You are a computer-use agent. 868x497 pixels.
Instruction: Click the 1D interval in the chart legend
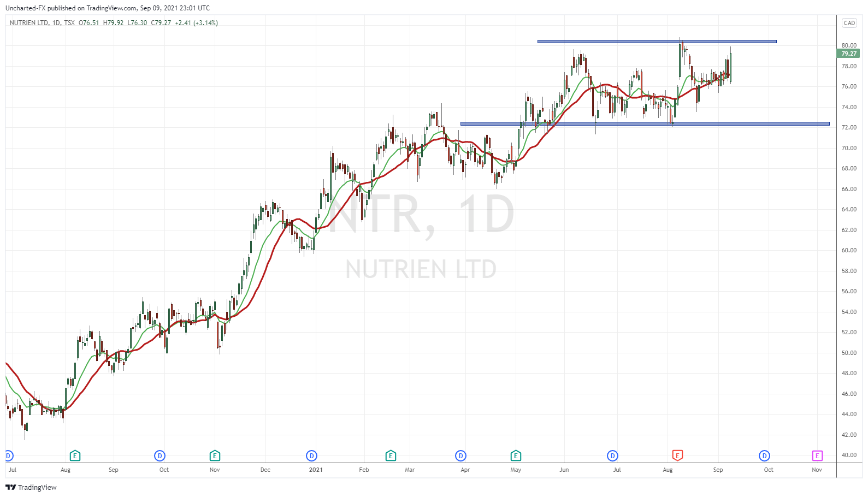coord(56,23)
